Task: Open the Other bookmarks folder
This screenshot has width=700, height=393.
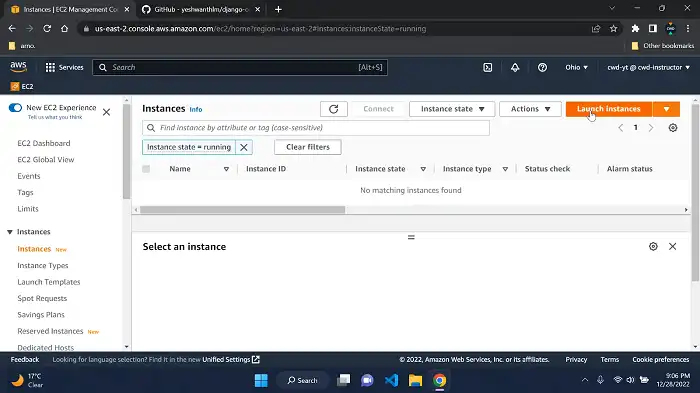Action: 663,46
